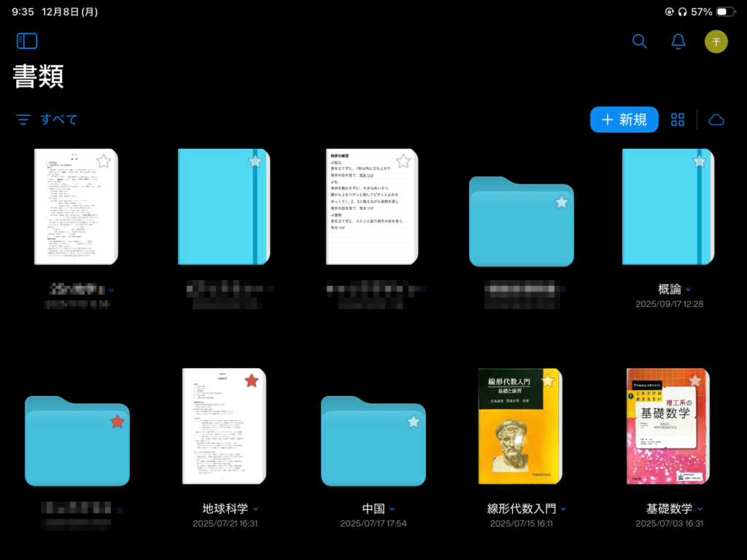The height and width of the screenshot is (560, 747).
Task: Open the 基礎数学 book cover thumbnail
Action: coord(667,427)
